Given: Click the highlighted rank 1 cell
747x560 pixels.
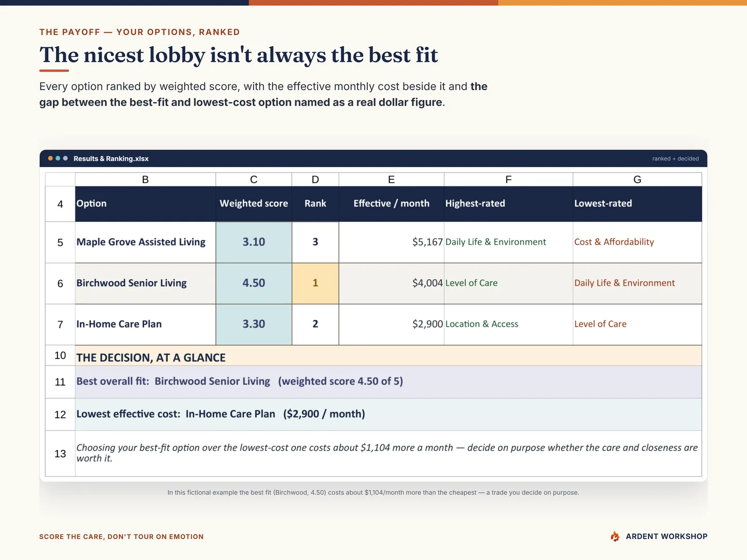Looking at the screenshot, I should coord(316,283).
